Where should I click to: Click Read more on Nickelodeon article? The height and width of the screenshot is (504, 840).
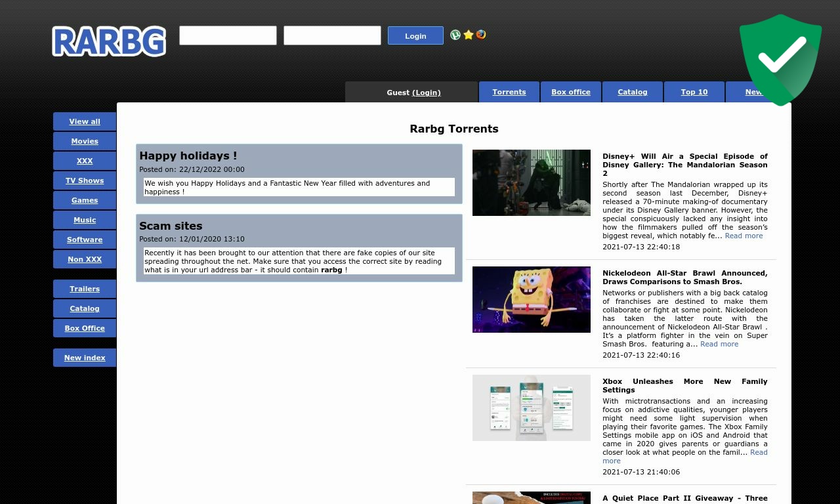(719, 344)
